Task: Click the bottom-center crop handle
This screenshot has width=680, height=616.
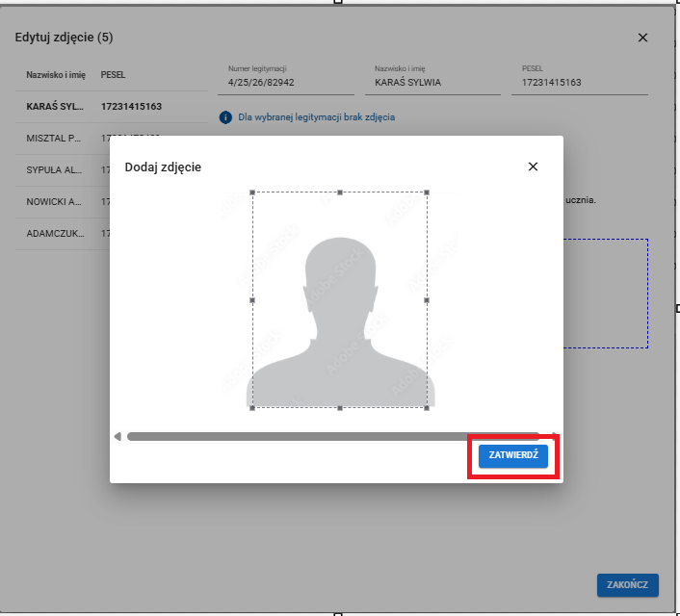Action: click(340, 408)
